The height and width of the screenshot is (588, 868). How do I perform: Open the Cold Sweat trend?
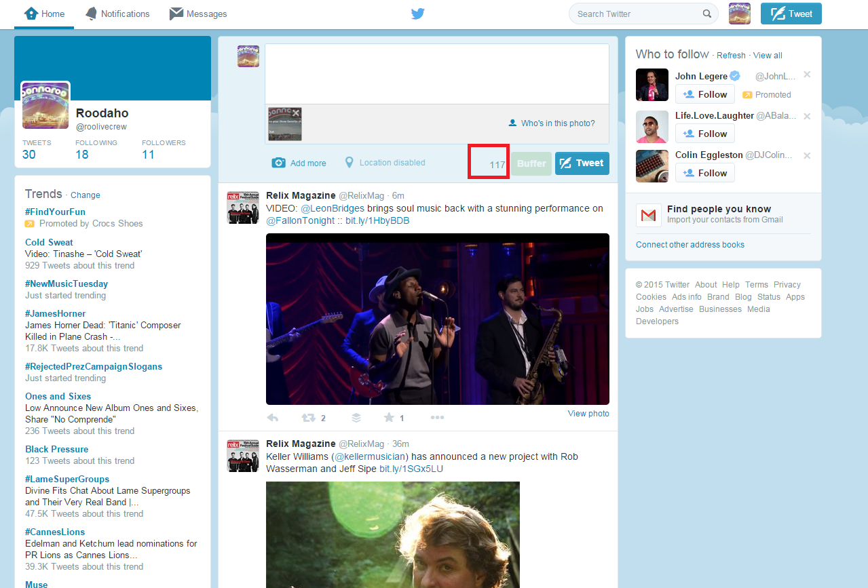click(x=49, y=242)
